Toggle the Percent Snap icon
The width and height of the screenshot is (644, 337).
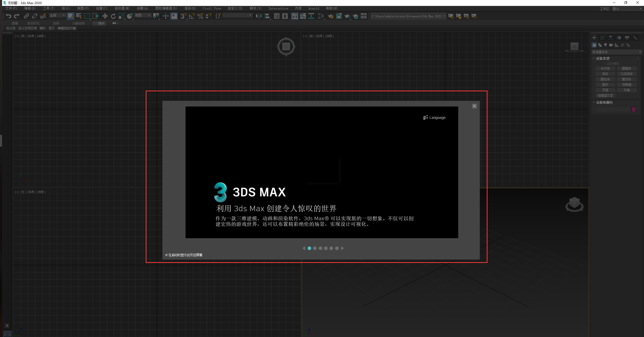200,16
